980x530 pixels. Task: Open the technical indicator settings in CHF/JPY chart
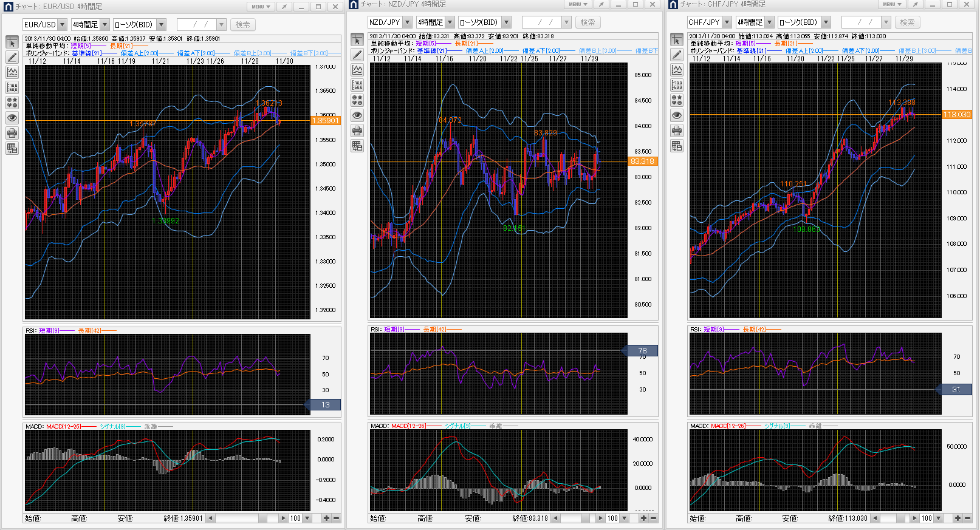point(677,70)
